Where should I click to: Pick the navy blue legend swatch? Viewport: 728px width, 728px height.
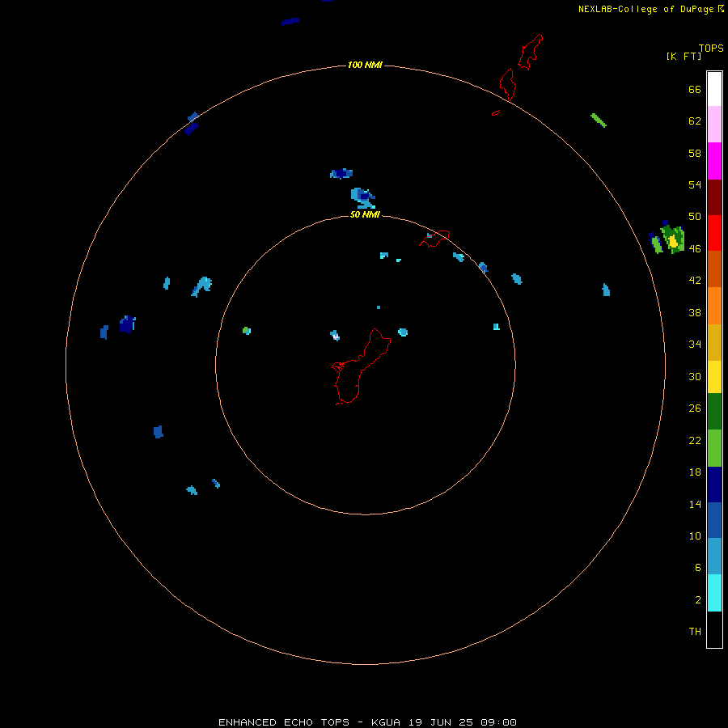click(714, 485)
